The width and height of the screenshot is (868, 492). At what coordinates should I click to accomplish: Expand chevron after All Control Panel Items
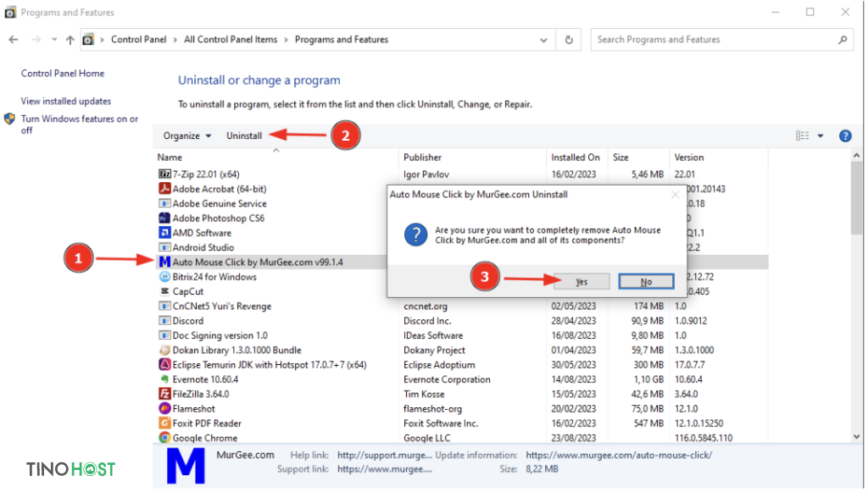tap(287, 40)
